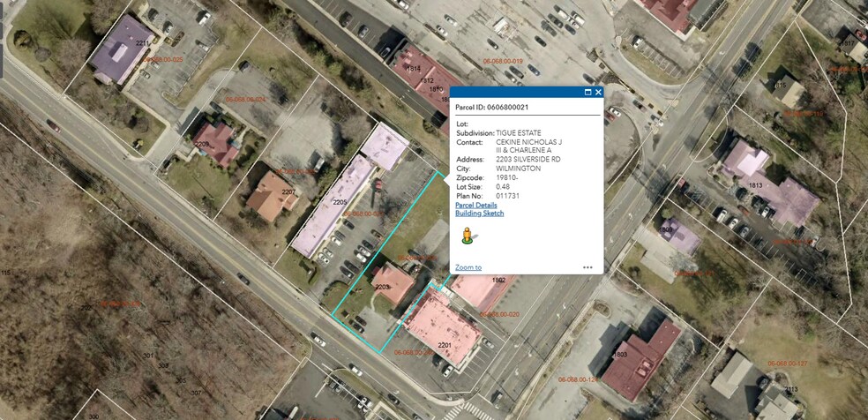The image size is (868, 420).
Task: Select the dark red building labeled 1803
Action: [x=641, y=361]
